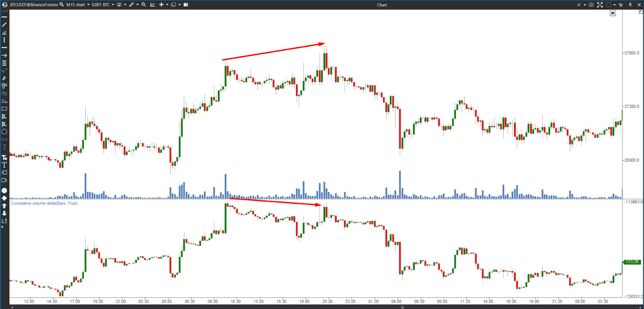Screen dimensions: 644x309
Task: Click the crosshair plus icon
Action: [161, 5]
